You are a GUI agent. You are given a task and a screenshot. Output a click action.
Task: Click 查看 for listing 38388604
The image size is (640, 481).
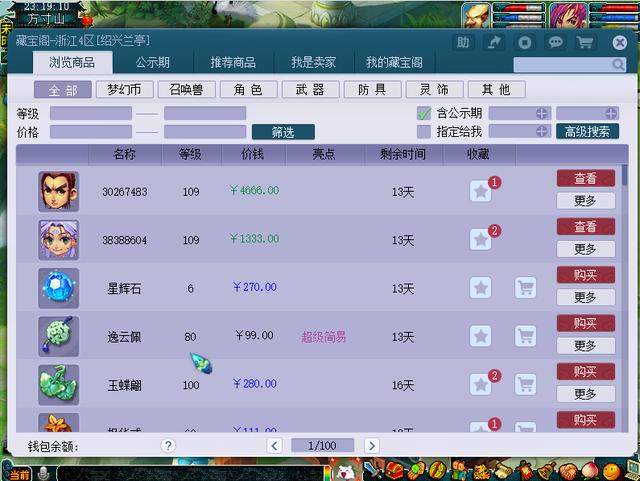tap(586, 227)
